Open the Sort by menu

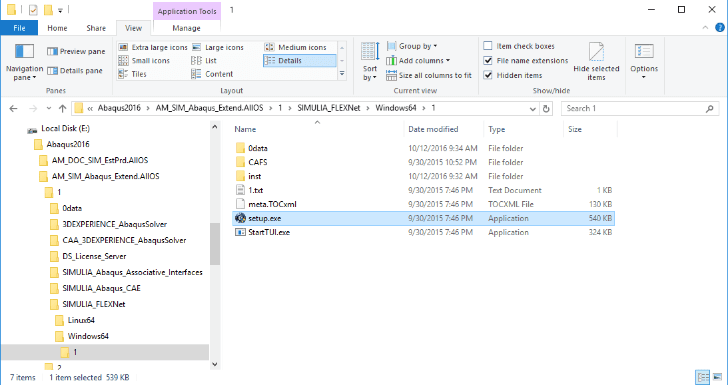[370, 62]
